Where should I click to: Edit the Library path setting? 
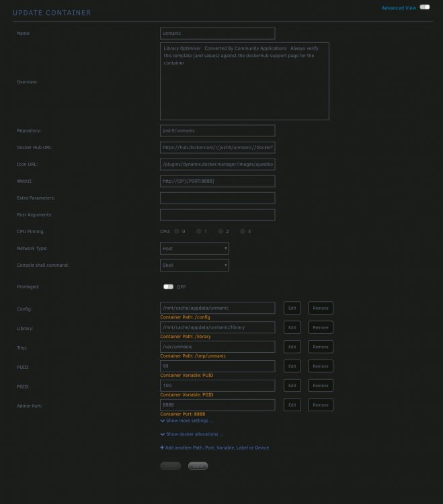292,327
